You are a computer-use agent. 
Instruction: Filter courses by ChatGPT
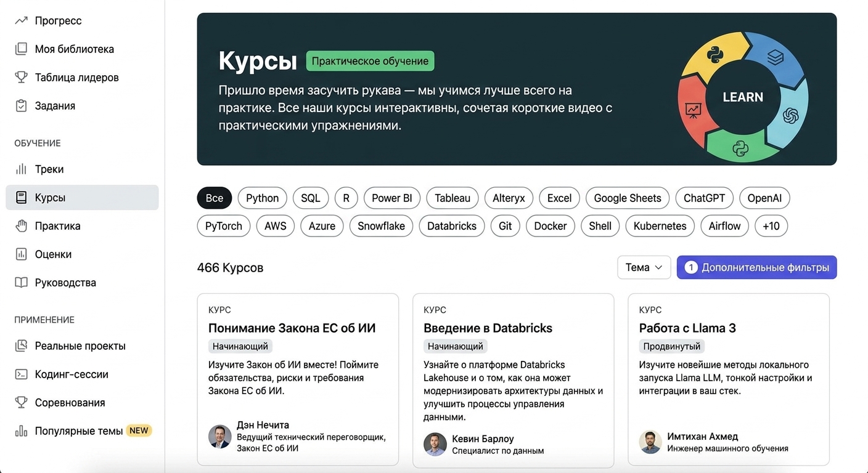pos(705,198)
